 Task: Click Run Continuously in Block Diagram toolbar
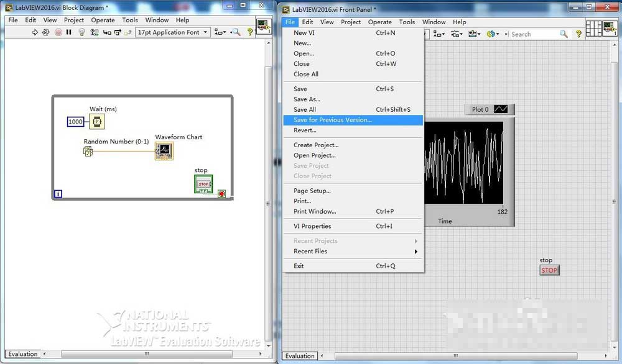pos(45,32)
